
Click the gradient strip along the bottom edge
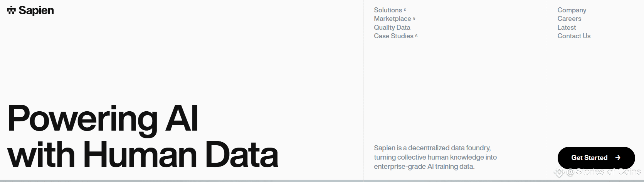322,181
